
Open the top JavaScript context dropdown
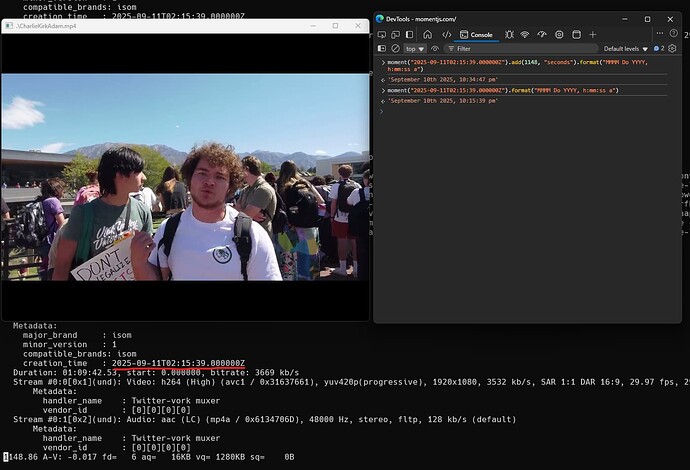(x=415, y=49)
